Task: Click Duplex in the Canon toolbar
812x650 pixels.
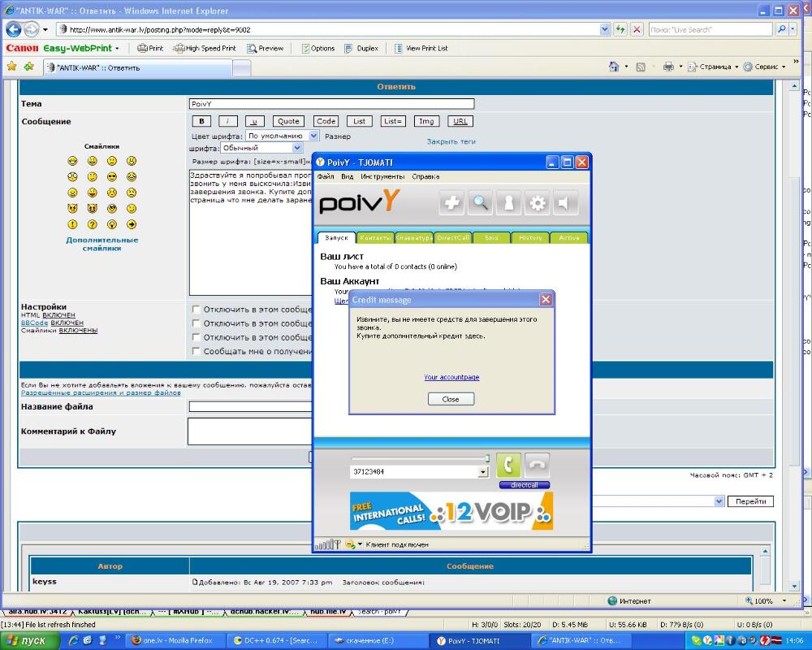Action: tap(361, 48)
